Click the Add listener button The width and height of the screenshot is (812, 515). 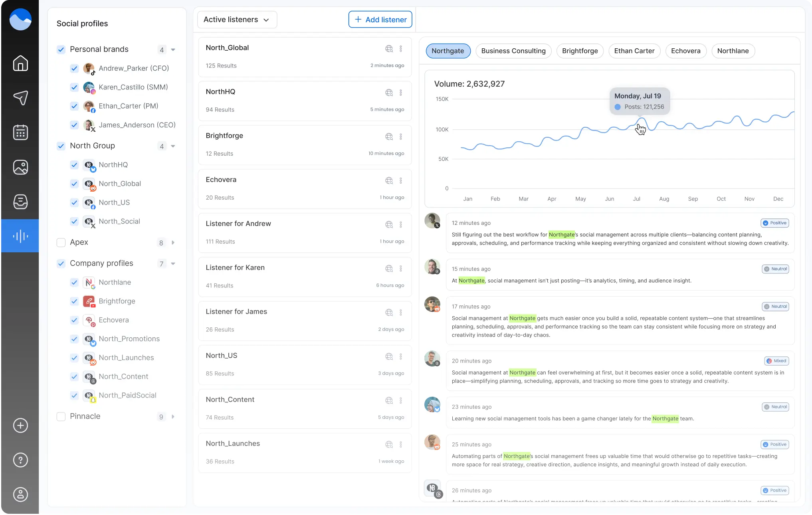tap(380, 19)
